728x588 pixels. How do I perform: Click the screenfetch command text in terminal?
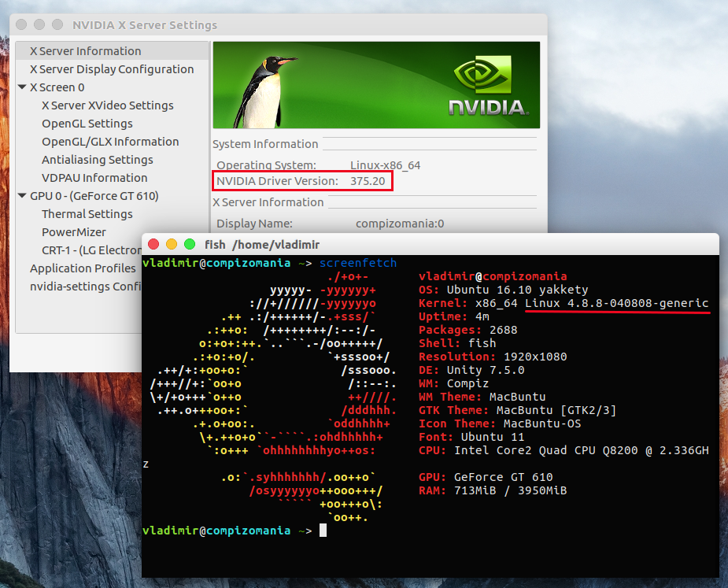358,263
